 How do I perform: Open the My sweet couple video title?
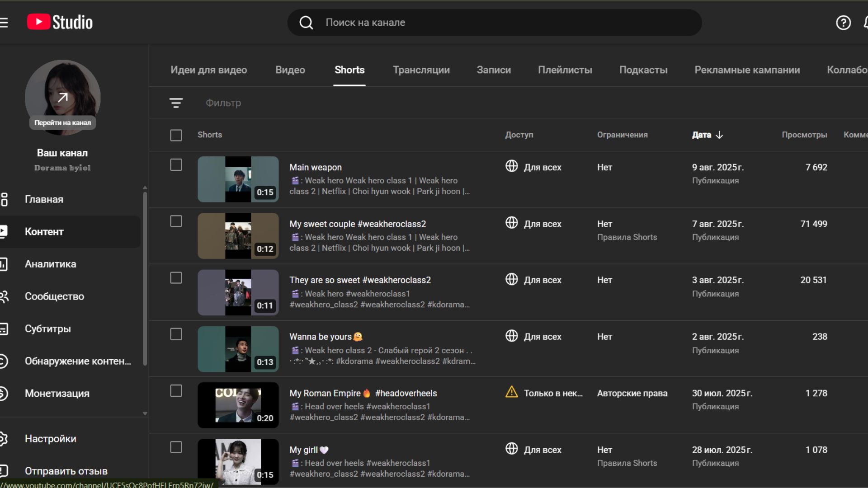pos(357,224)
